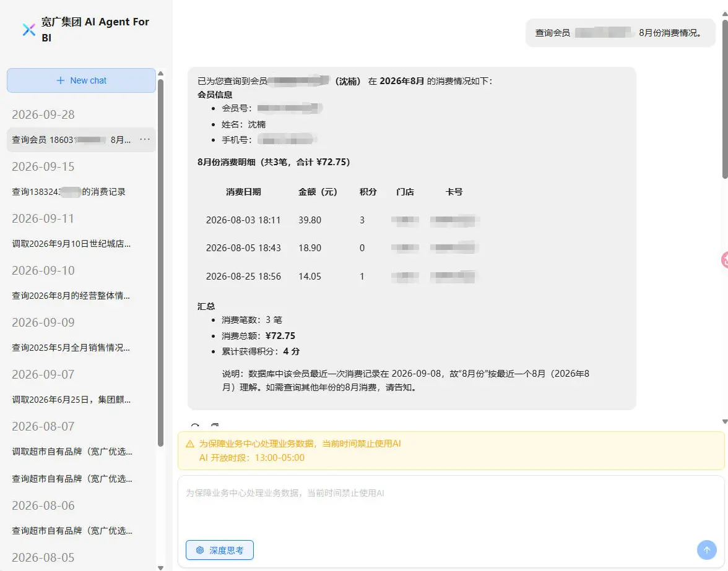Click the sidebar scroll-up arrow
The image size is (728, 571).
click(161, 73)
